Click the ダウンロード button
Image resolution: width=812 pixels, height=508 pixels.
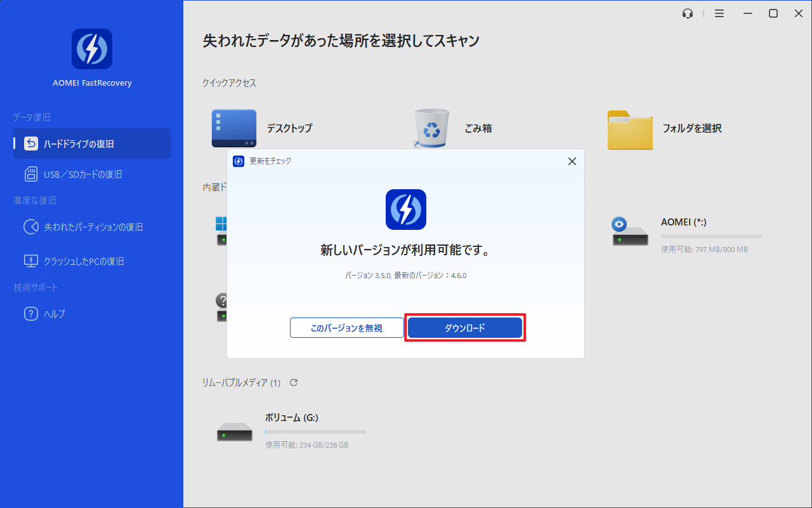(x=464, y=328)
